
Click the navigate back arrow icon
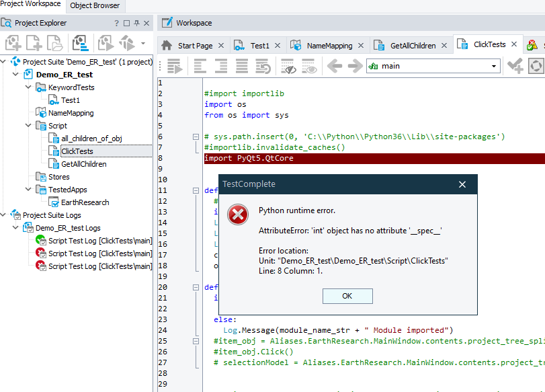[x=335, y=66]
